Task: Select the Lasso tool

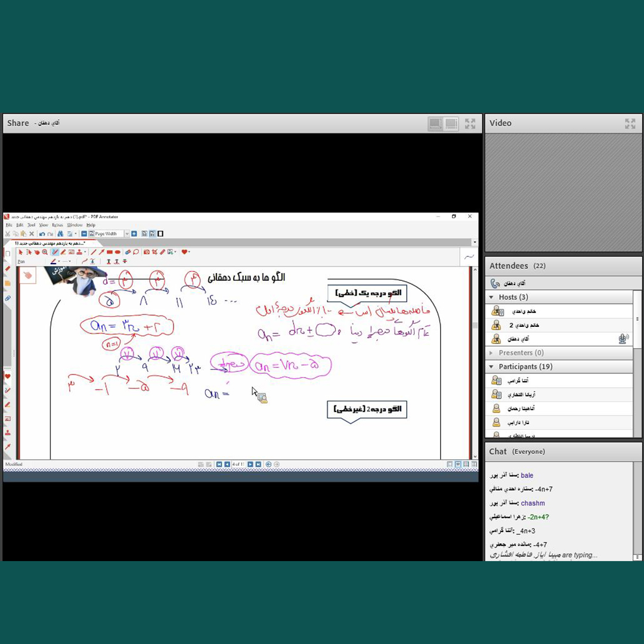Action: click(x=136, y=252)
